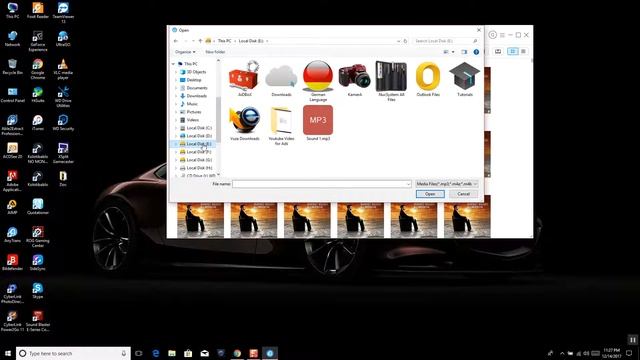Select Documents in the navigation tree
Viewport: 640px width, 360px height.
tap(197, 88)
